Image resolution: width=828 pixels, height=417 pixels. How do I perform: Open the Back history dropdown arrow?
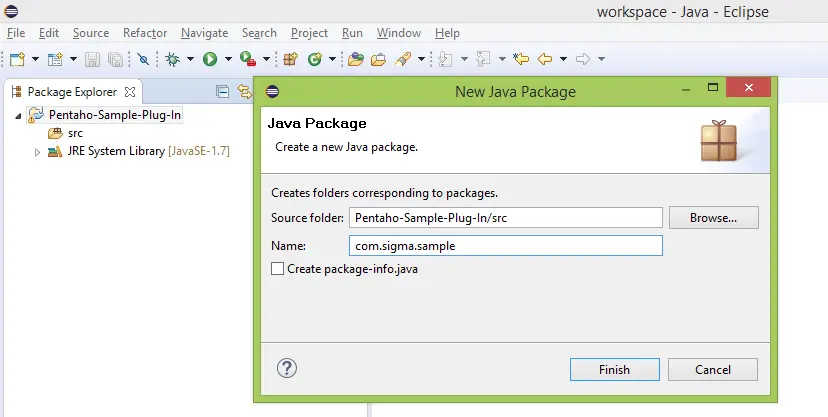pyautogui.click(x=563, y=59)
